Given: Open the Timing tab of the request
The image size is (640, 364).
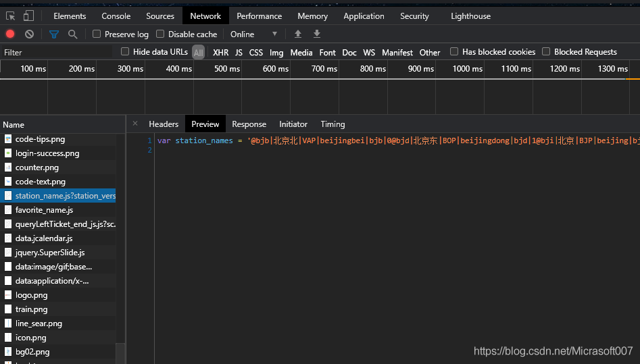Looking at the screenshot, I should [x=333, y=124].
